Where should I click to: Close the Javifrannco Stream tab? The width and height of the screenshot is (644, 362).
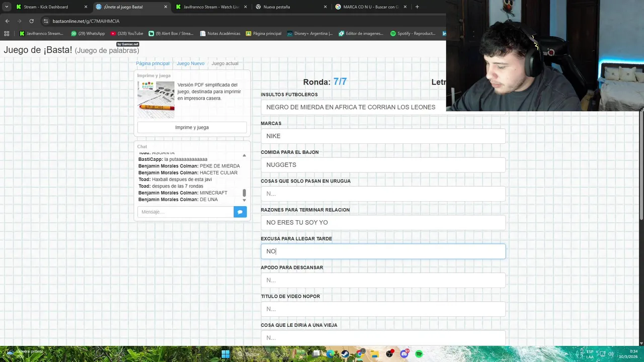coord(246,7)
